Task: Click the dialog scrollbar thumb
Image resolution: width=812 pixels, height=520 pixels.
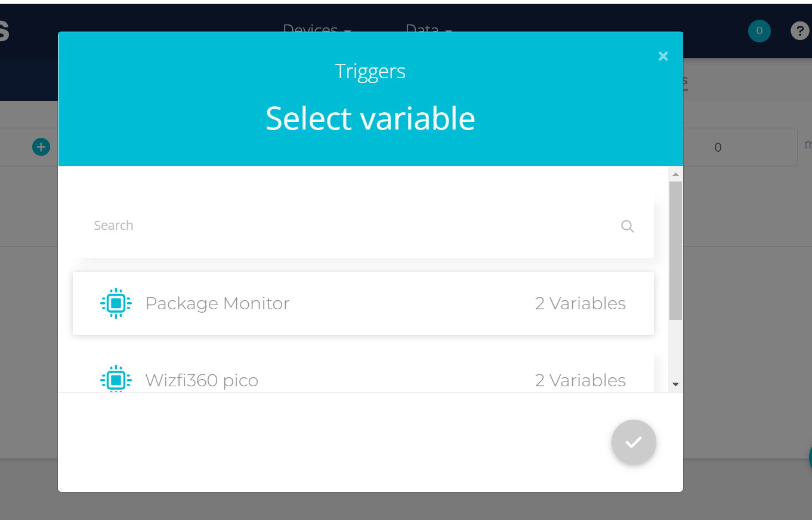Action: (675, 251)
